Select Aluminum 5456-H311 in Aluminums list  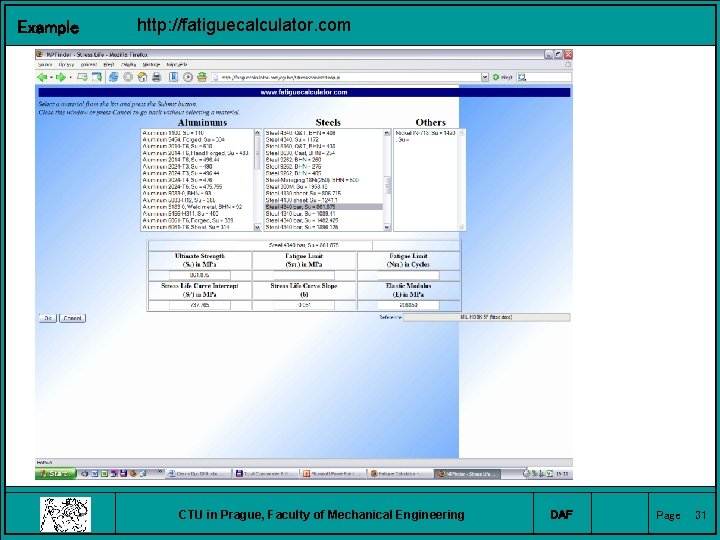point(197,214)
